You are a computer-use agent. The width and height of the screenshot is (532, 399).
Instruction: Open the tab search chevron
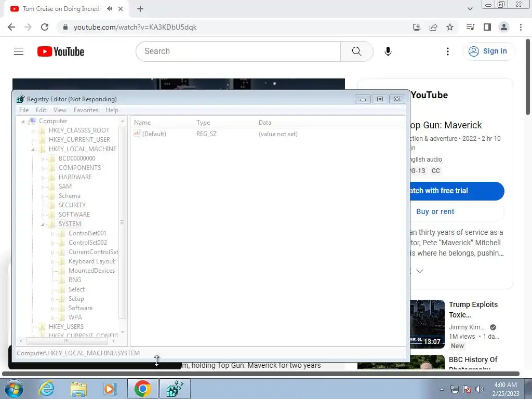470,9
